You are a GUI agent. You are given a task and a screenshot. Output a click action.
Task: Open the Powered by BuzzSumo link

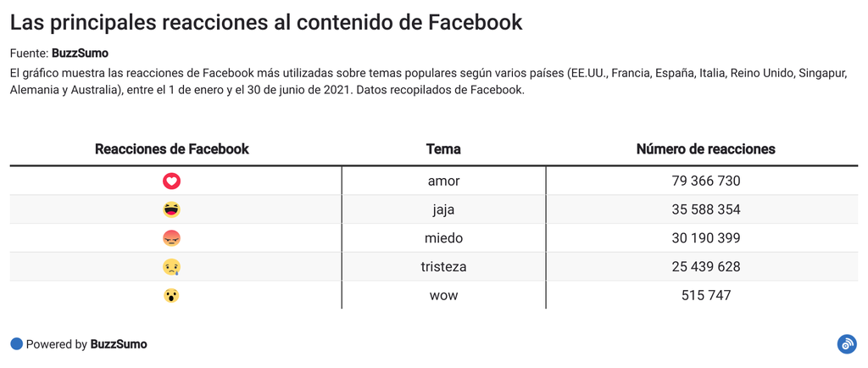pos(119,344)
